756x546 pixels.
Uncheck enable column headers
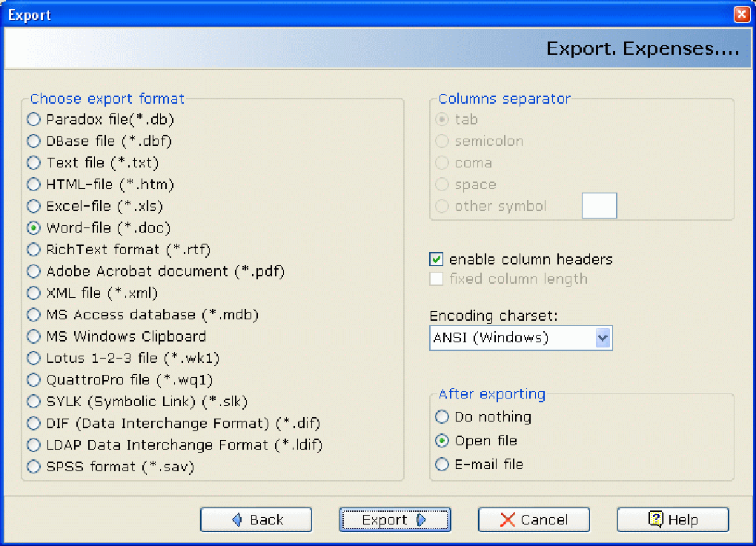437,259
